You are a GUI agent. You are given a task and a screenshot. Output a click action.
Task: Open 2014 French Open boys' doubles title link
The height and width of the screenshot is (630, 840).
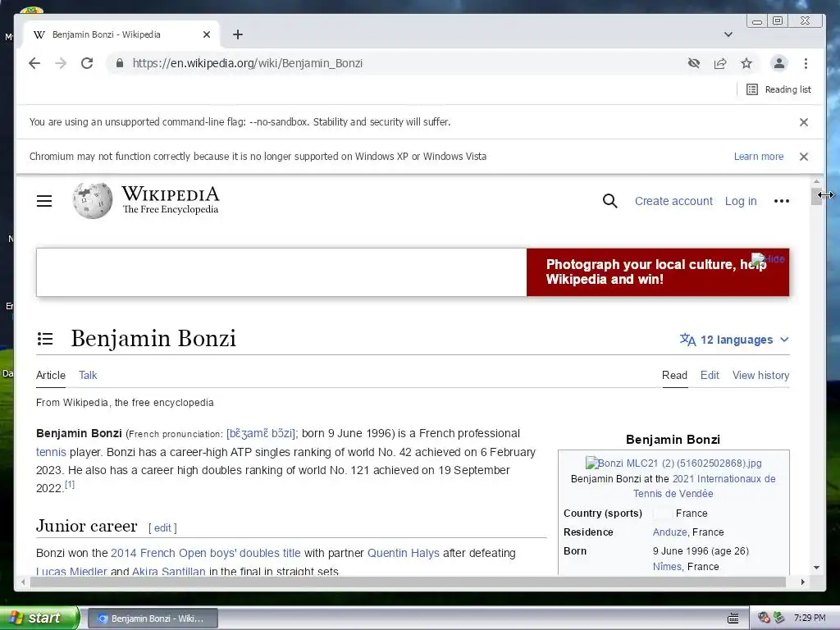click(206, 553)
